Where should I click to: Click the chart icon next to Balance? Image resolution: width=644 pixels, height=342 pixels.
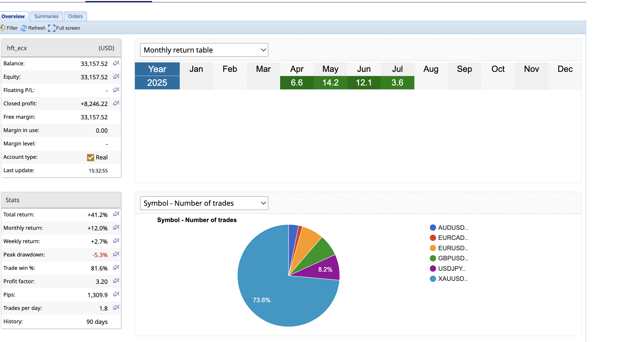coord(116,63)
